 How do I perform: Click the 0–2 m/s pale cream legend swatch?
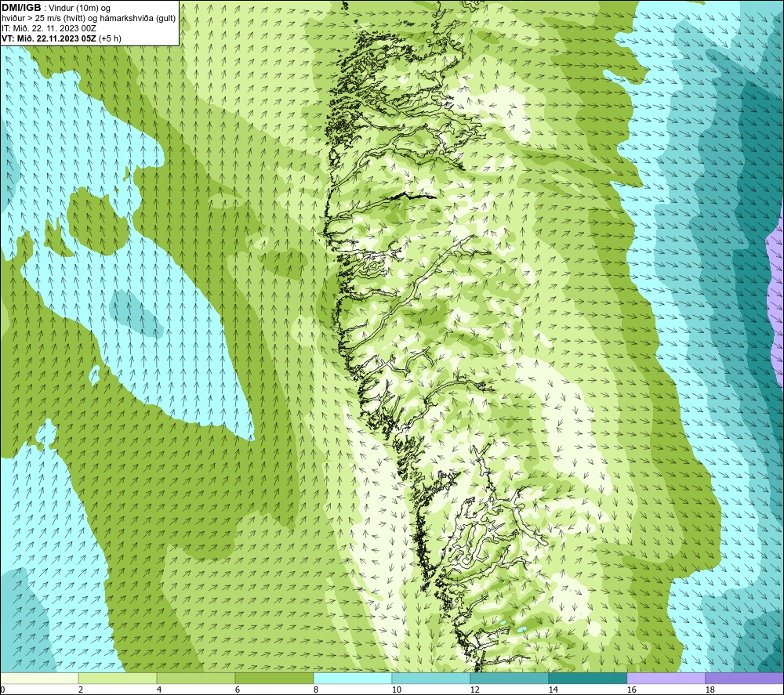[x=39, y=678]
